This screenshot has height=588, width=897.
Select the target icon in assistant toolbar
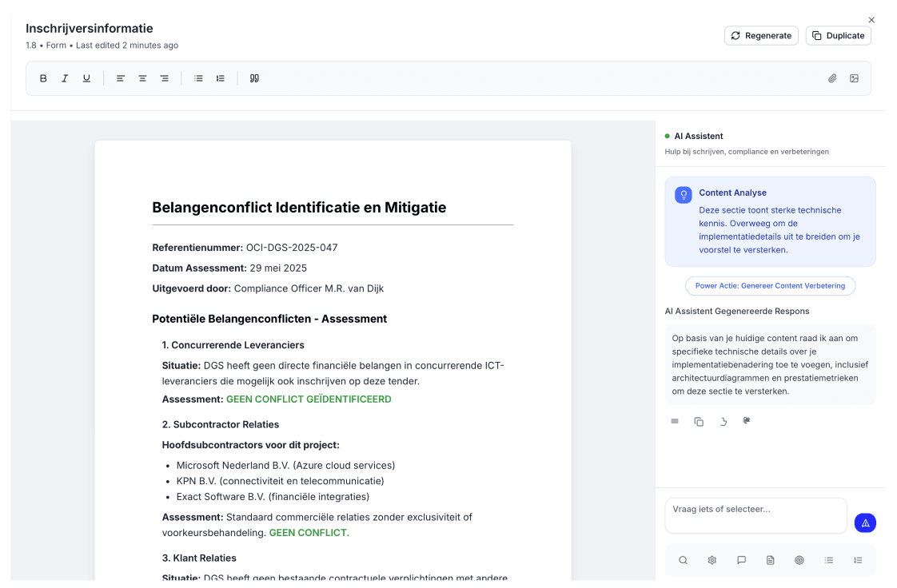click(799, 560)
